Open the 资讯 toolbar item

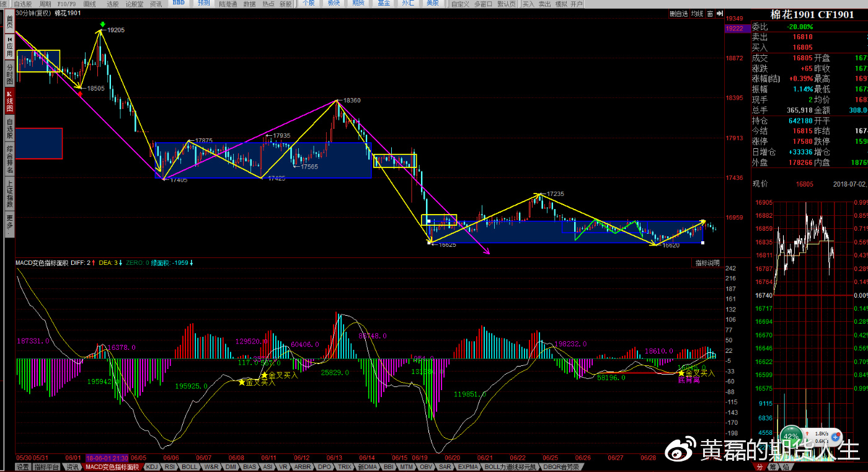tap(156, 4)
